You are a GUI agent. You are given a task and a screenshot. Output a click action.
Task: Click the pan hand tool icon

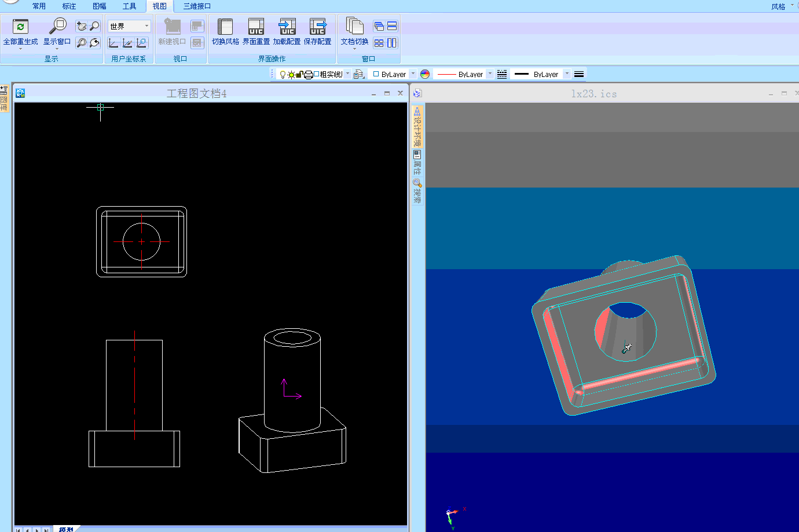(x=81, y=26)
